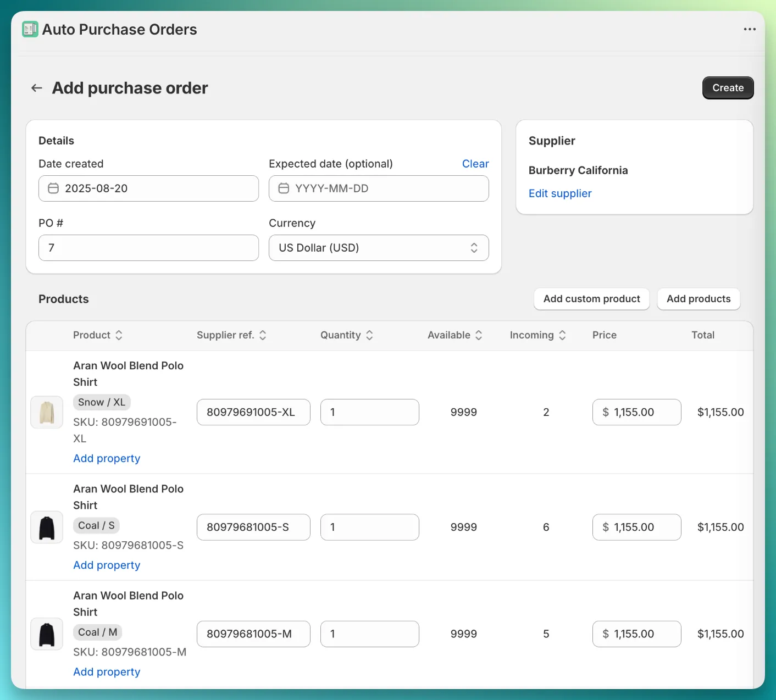Click the Coal / M polo thumbnail
The image size is (776, 700).
pos(47,634)
